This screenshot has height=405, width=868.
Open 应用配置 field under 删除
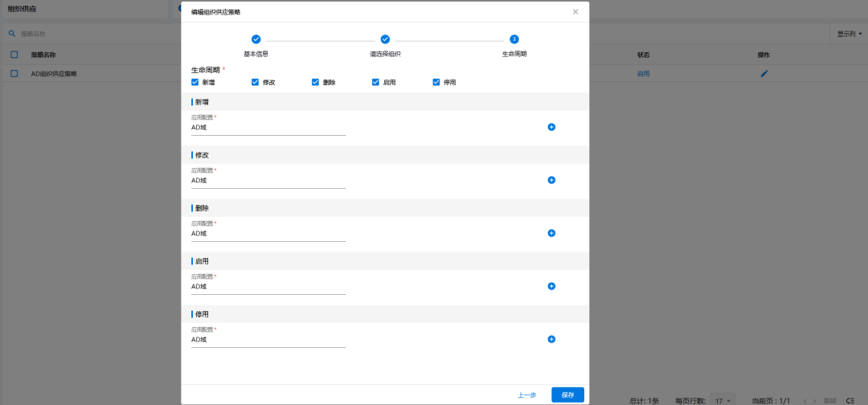[268, 234]
